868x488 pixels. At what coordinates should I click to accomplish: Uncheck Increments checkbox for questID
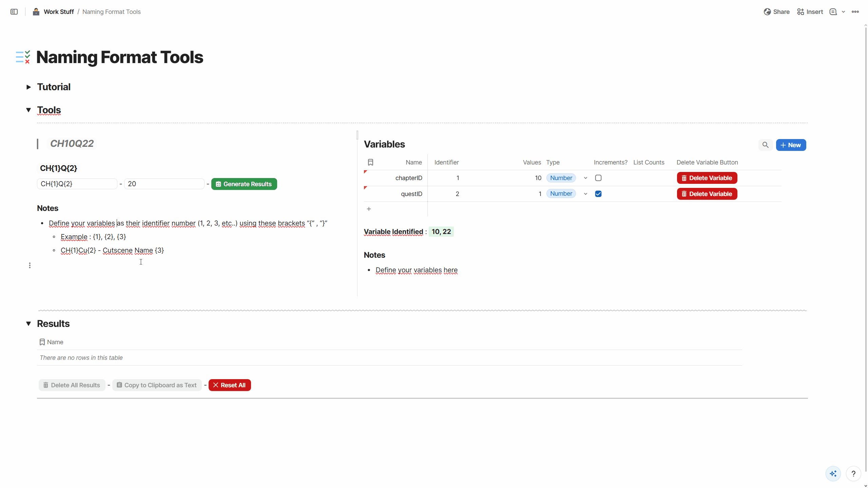[598, 194]
